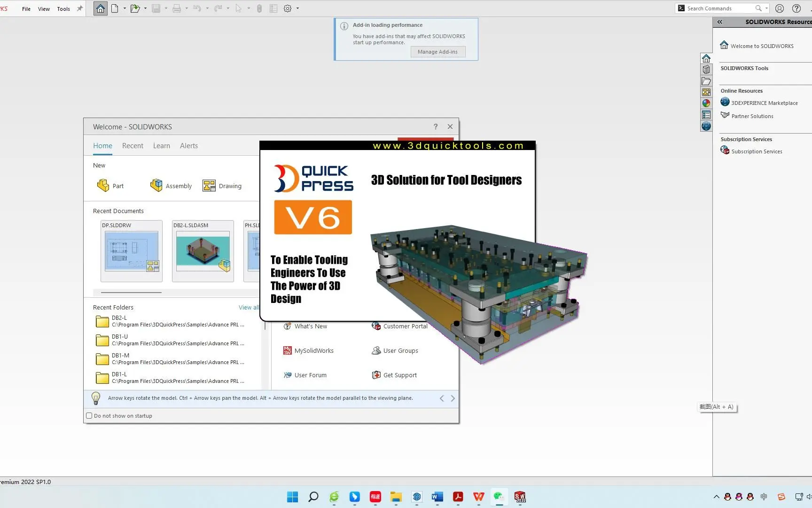Expand the Options gear dropdown arrow
The width and height of the screenshot is (812, 508).
click(x=297, y=8)
